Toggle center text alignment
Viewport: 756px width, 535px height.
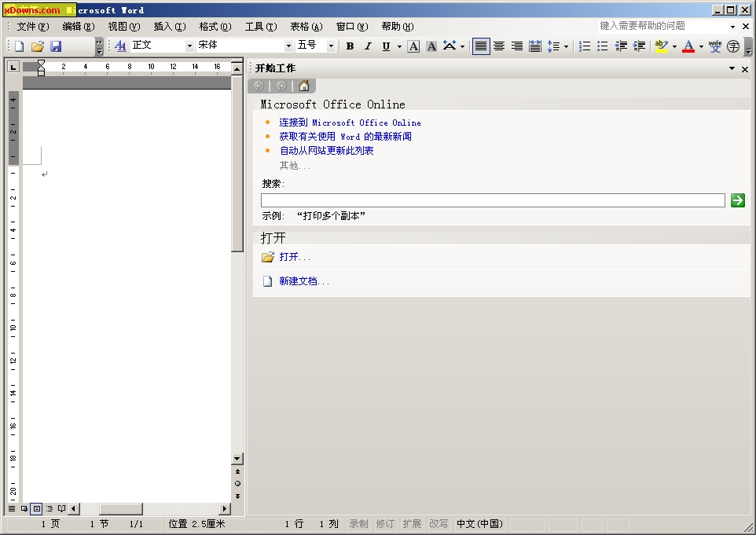499,46
